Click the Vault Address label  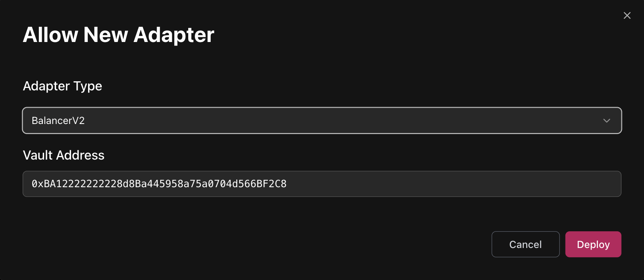tap(64, 155)
